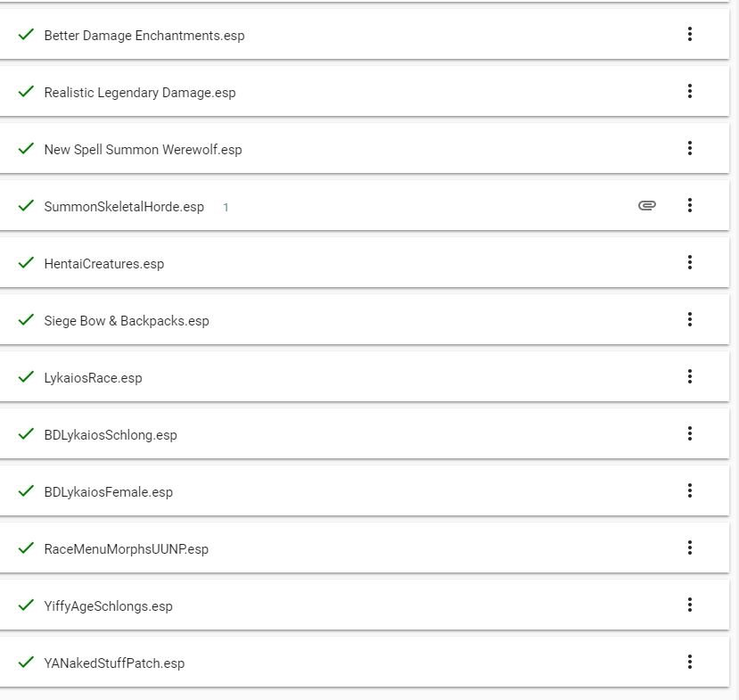This screenshot has width=739, height=700.
Task: Open kebab menu for SummonSkeletalHorde.esp
Action: [689, 205]
